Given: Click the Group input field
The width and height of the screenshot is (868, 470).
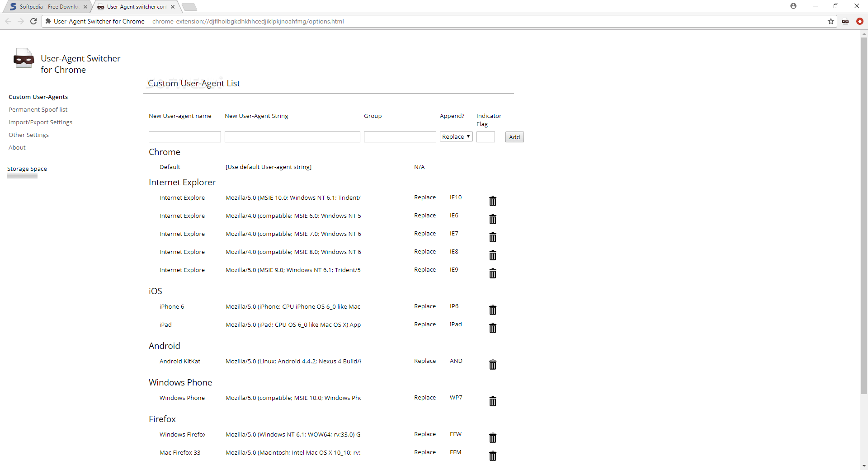Looking at the screenshot, I should coord(400,137).
